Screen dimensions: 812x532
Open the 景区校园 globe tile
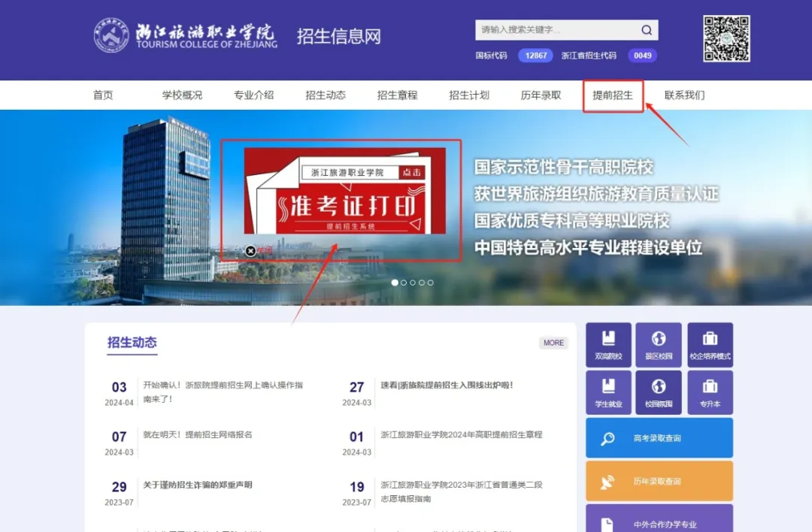tap(659, 345)
